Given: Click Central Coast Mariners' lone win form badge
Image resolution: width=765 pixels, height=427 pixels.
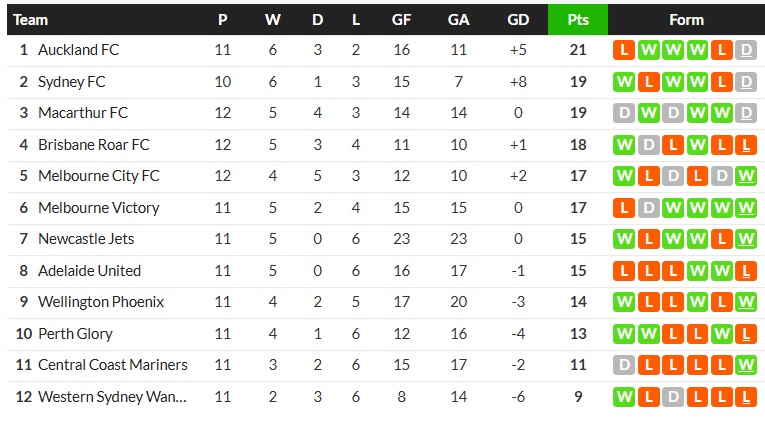Looking at the screenshot, I should click(745, 365).
